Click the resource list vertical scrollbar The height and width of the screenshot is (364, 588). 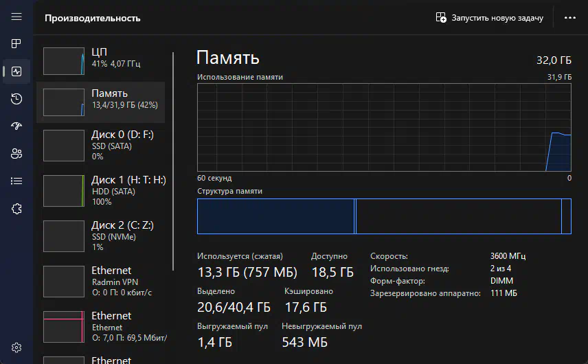pyautogui.click(x=173, y=161)
